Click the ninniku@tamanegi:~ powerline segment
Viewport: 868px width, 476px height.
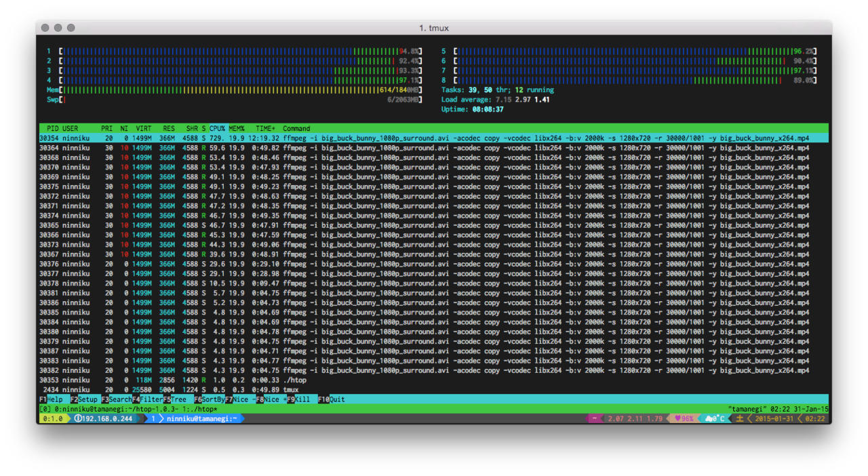201,419
